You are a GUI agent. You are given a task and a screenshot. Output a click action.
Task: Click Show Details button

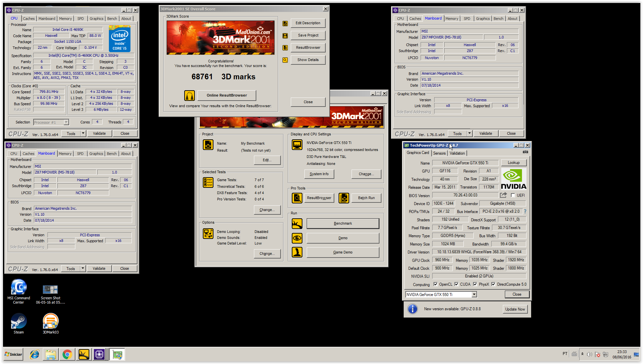tap(308, 60)
